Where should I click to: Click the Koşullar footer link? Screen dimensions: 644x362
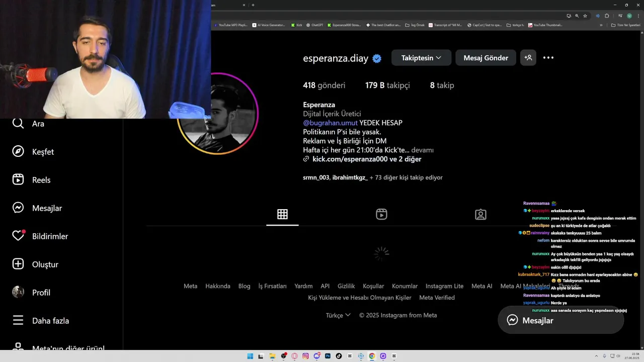(373, 286)
